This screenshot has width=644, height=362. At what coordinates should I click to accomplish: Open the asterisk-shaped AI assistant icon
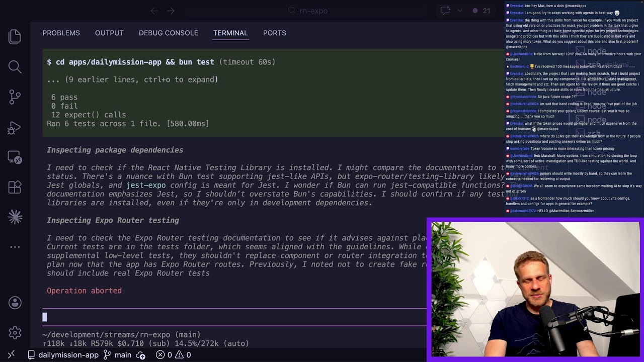click(x=15, y=217)
